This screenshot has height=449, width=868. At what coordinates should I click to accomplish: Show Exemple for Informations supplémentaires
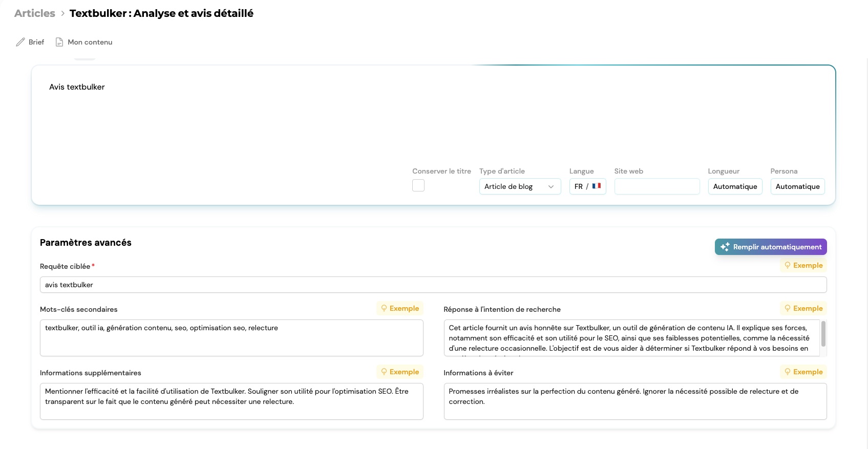pyautogui.click(x=399, y=372)
